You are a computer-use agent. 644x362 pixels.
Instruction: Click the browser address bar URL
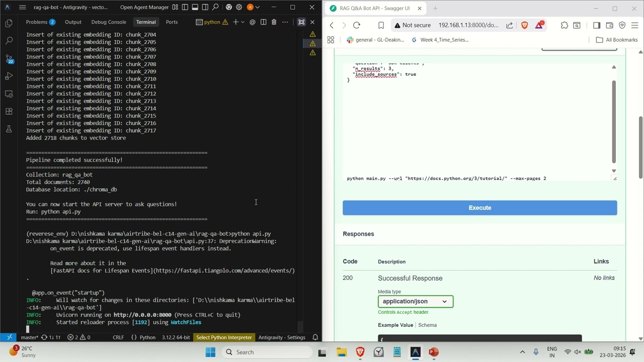[468, 25]
